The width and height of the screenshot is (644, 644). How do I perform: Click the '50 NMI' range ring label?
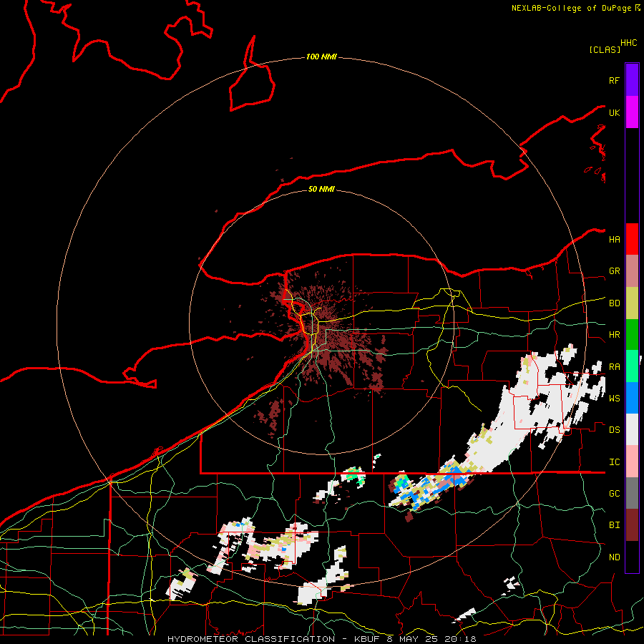(321, 189)
